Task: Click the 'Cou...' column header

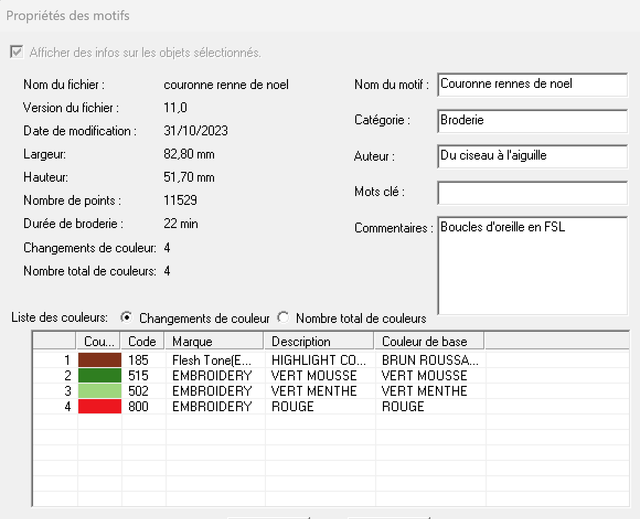Action: coord(100,342)
